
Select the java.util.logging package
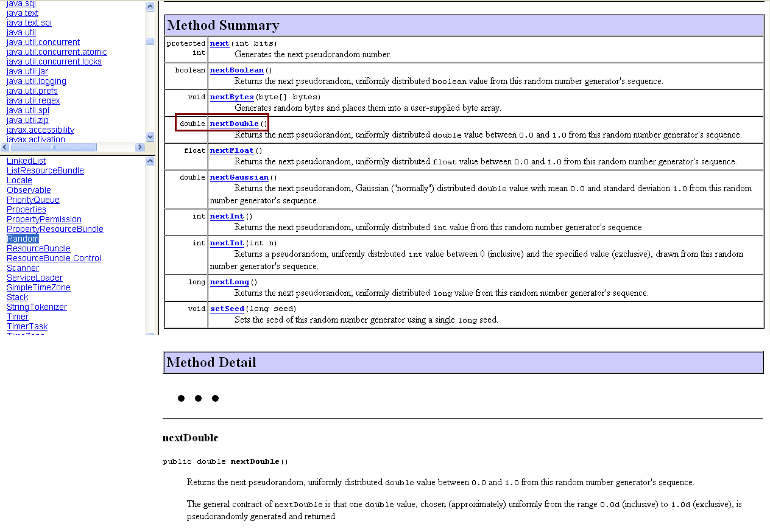37,81
